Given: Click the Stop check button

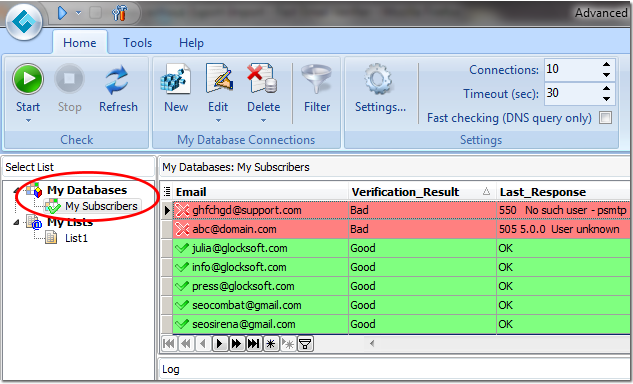Looking at the screenshot, I should (x=69, y=88).
